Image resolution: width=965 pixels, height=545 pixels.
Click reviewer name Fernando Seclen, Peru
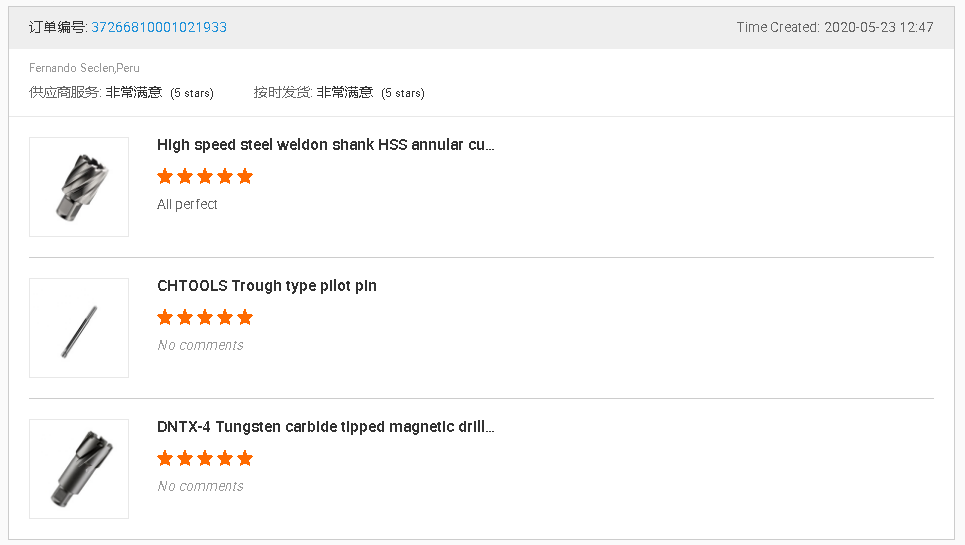coord(85,68)
